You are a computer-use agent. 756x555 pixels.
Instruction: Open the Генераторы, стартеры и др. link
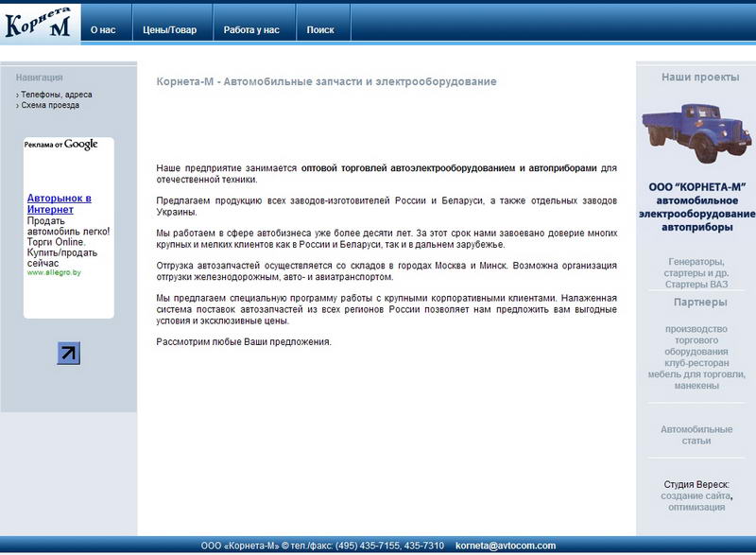coord(696,268)
